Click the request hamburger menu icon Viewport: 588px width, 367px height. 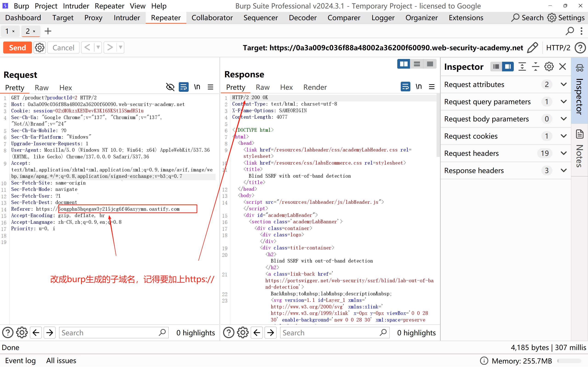click(x=210, y=87)
